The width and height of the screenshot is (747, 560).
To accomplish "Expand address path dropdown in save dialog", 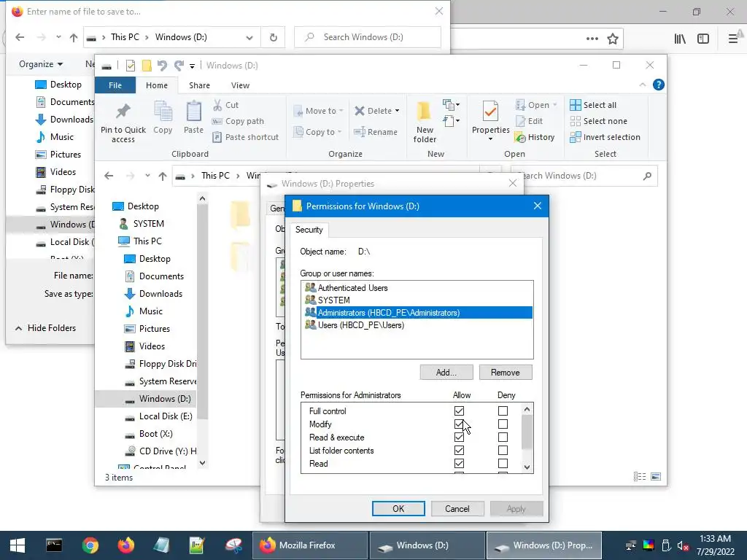I will (x=249, y=38).
